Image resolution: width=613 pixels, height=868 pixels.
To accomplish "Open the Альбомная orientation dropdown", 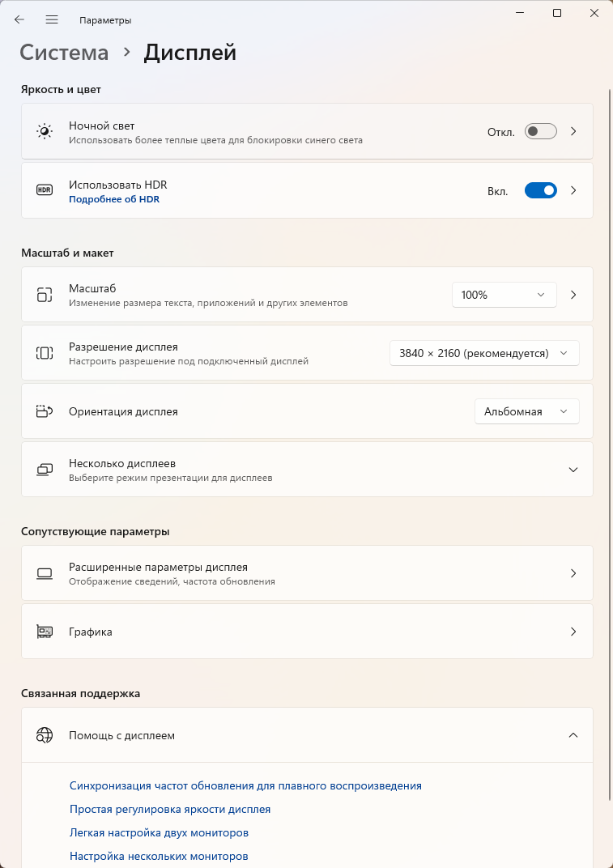I will click(526, 411).
